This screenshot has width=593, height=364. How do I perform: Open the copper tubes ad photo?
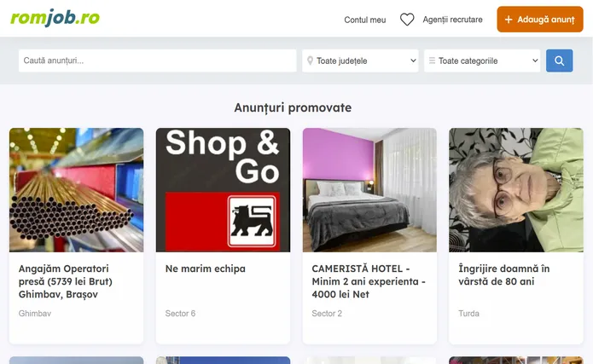pos(77,190)
